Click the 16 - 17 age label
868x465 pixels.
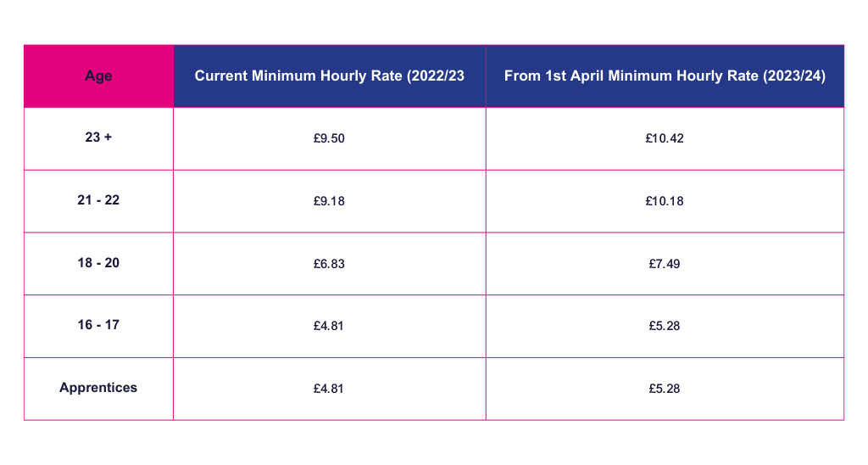[98, 325]
